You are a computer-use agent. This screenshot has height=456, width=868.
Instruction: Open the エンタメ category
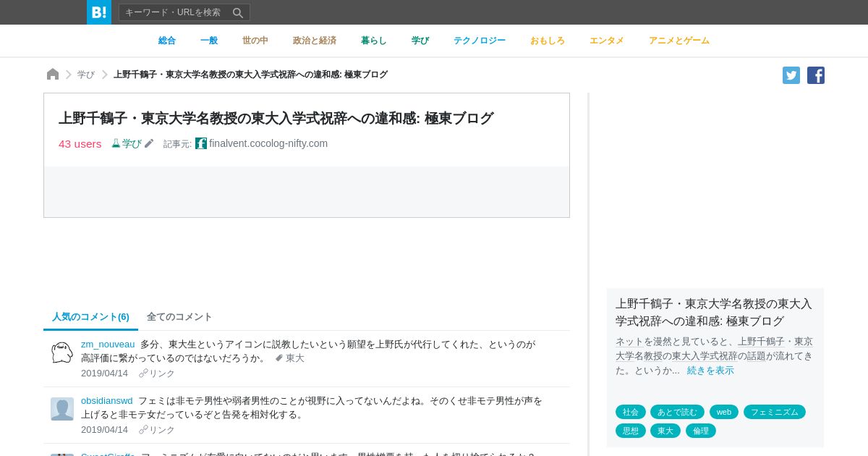click(607, 41)
